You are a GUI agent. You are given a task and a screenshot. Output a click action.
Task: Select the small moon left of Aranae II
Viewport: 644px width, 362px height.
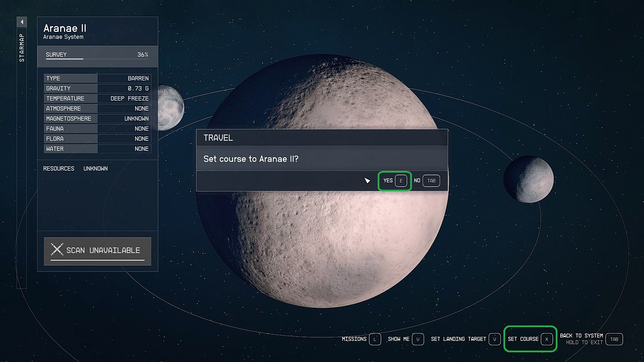(x=170, y=108)
